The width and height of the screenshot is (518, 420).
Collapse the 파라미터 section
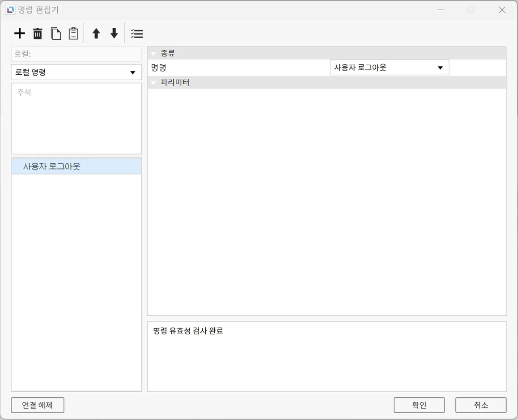[x=153, y=83]
